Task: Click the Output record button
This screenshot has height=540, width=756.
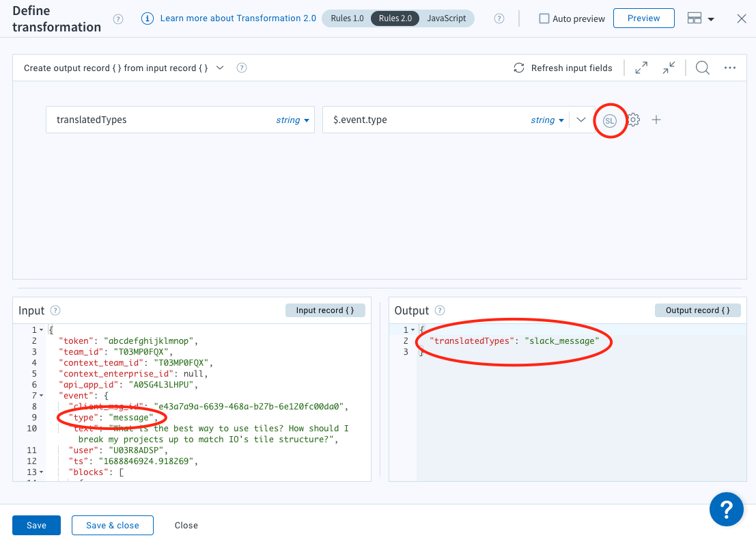Action: (x=698, y=310)
